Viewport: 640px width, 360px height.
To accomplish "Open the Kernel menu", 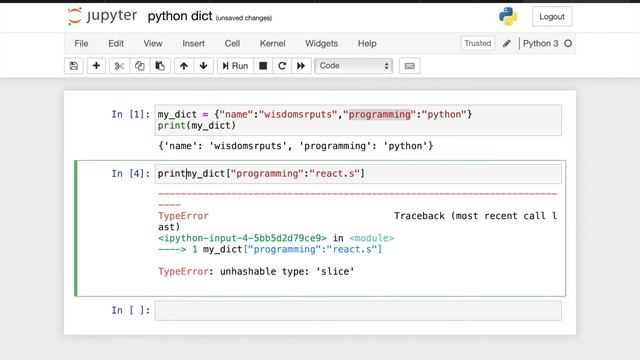I will [273, 43].
